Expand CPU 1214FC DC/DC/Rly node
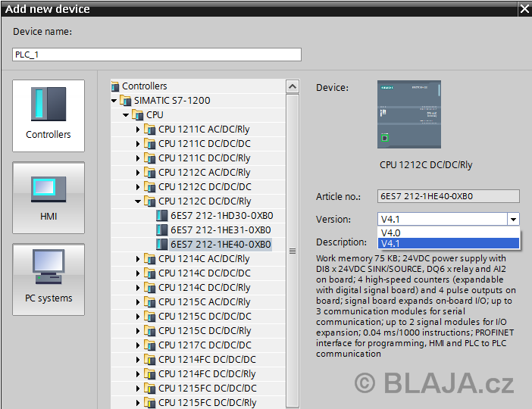Image resolution: width=532 pixels, height=409 pixels. click(x=138, y=374)
